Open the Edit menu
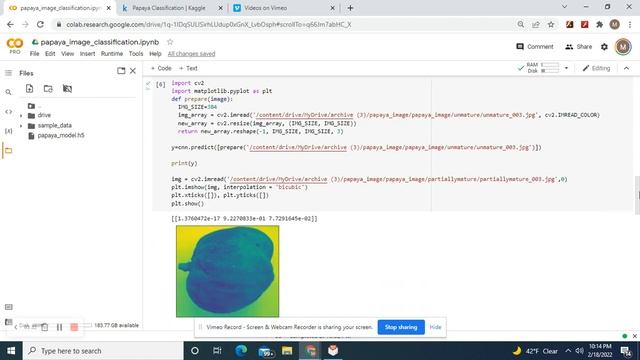Screen dimensions: 640x360 pyautogui.click(x=50, y=54)
